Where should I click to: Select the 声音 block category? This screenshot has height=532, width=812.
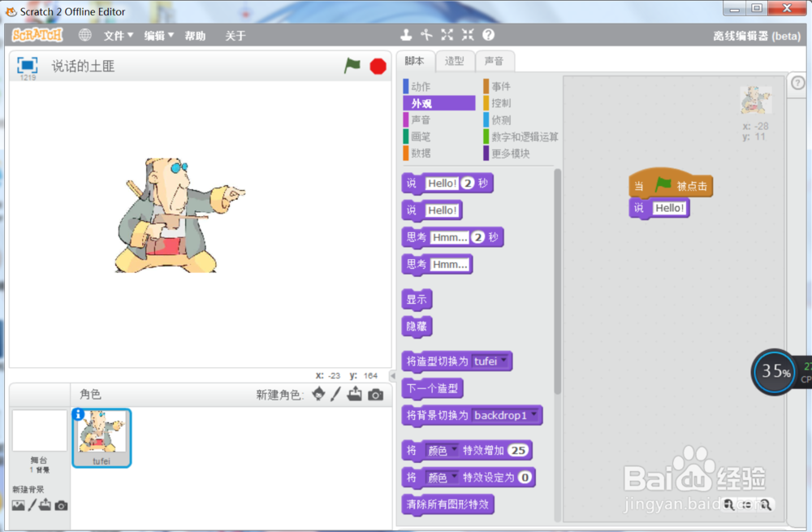click(438, 119)
